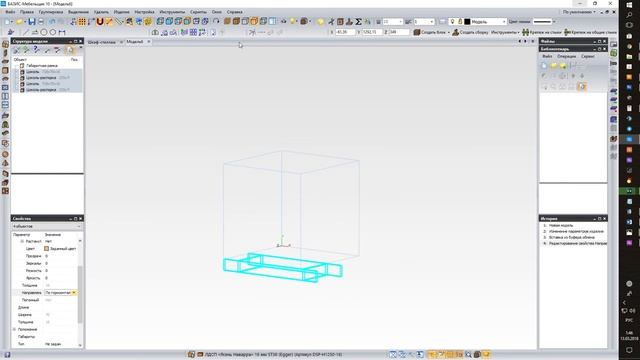
Task: Click the material name in the status bar
Action: point(273,355)
